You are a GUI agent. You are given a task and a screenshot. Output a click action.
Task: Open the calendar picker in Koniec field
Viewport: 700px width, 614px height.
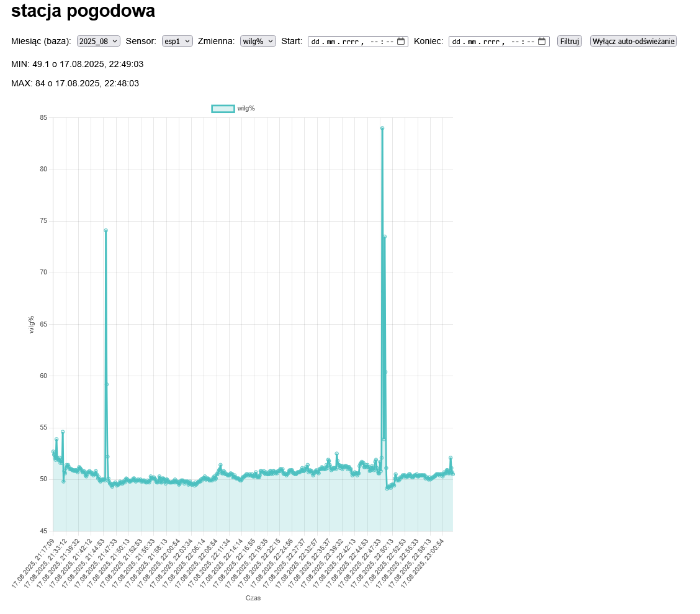[x=542, y=42]
